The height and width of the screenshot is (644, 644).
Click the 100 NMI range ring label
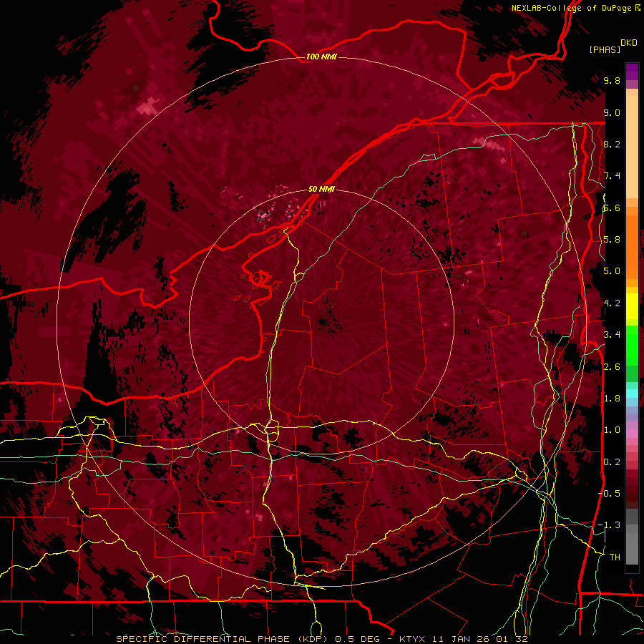[x=321, y=57]
